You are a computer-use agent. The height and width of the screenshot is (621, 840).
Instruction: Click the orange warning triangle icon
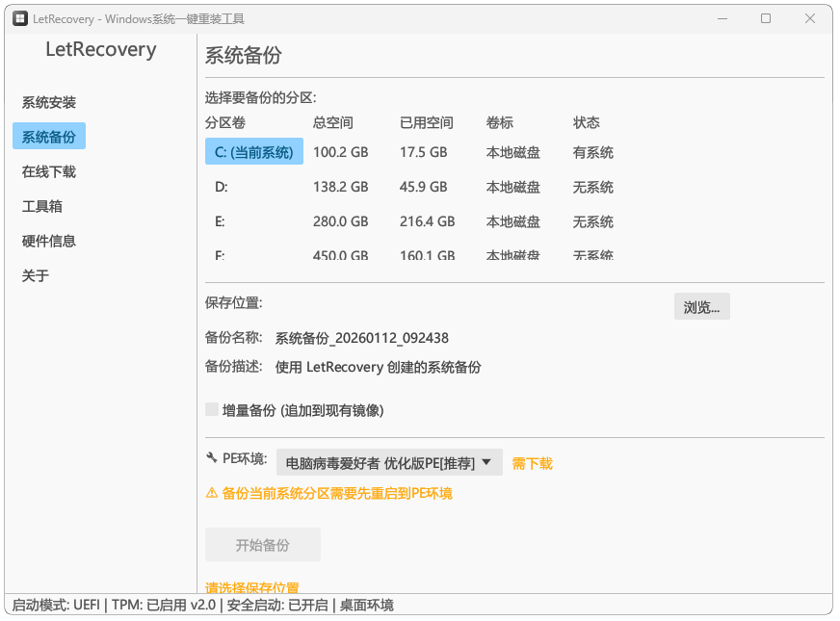point(212,493)
